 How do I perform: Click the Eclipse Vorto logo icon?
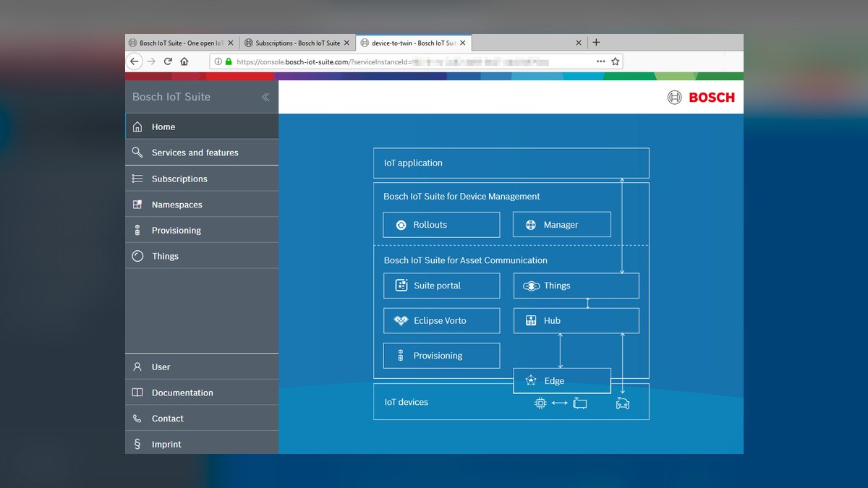pos(401,320)
